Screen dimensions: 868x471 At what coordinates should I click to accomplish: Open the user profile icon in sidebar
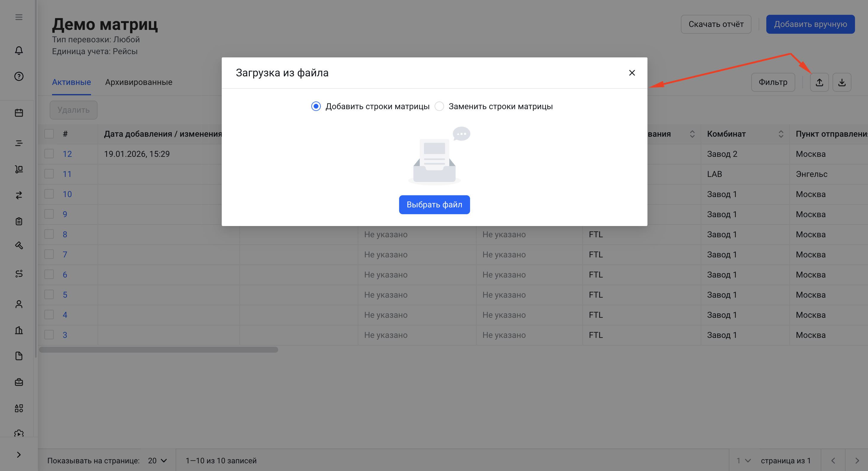[x=19, y=304]
